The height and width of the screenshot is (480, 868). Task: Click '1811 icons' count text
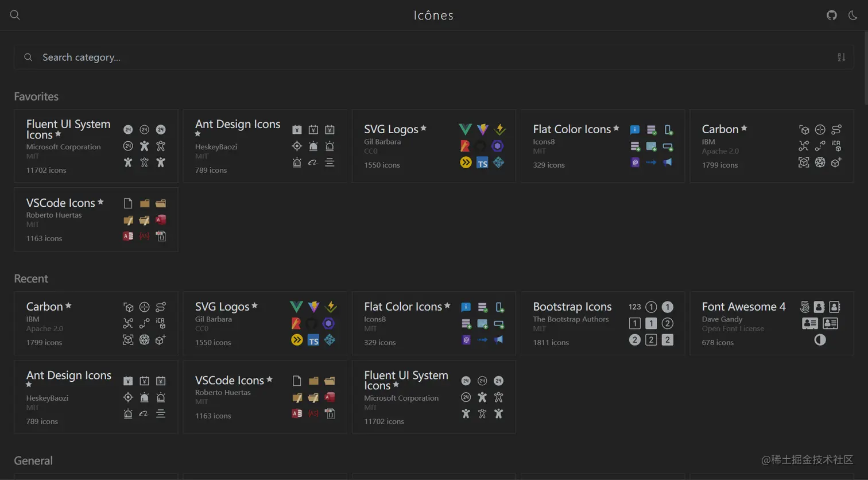(x=551, y=342)
